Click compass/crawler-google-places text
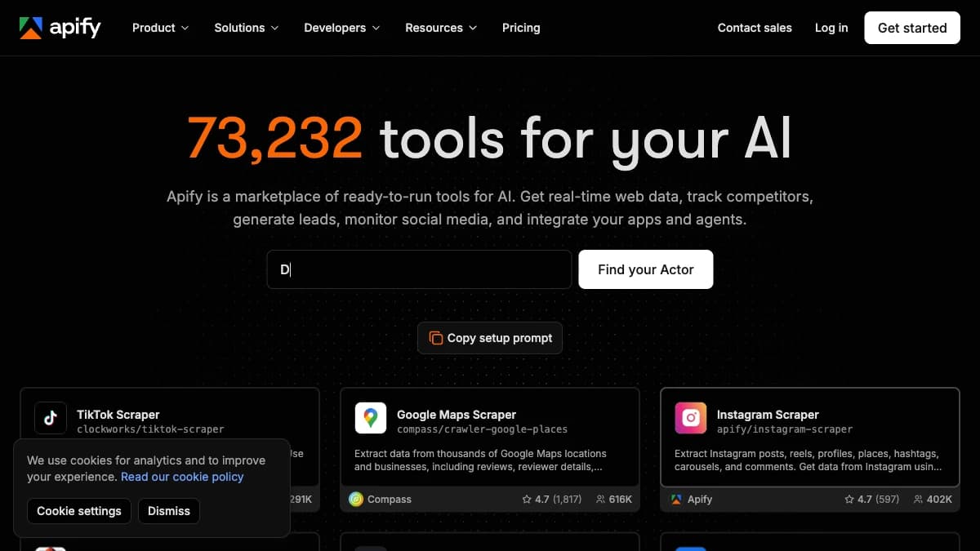 (482, 429)
